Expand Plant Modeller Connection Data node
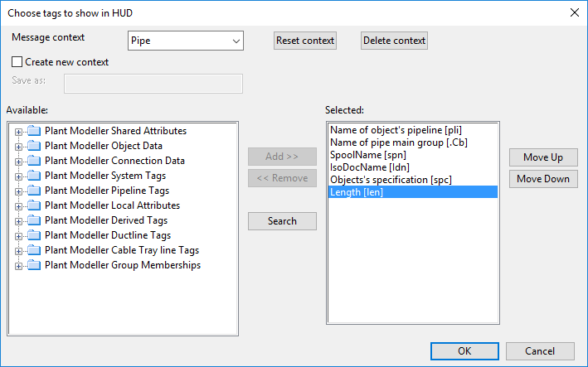The image size is (588, 367). pos(18,162)
